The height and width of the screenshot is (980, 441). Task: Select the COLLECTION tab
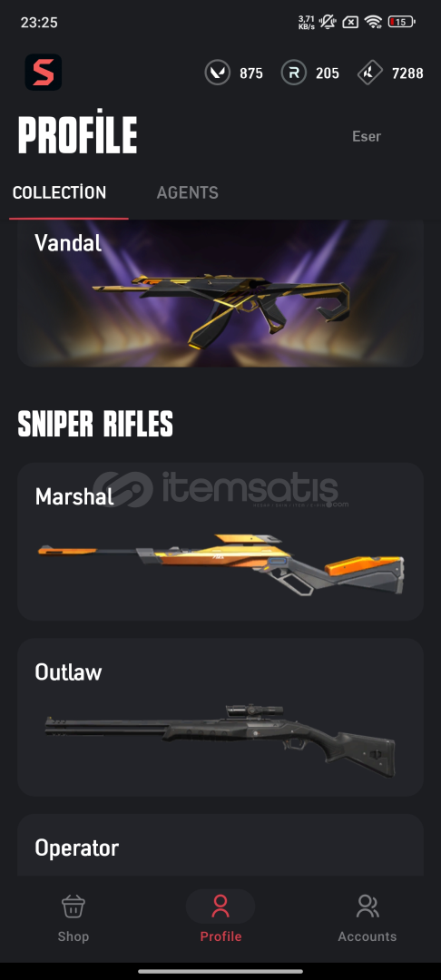59,192
